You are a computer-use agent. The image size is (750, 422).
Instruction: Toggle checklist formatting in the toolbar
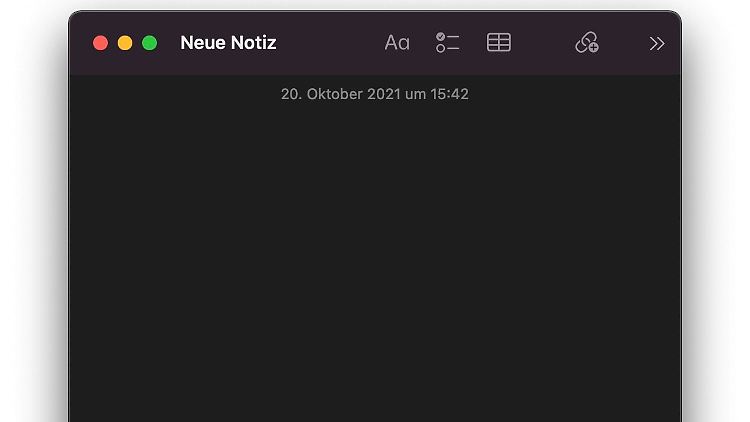point(447,43)
